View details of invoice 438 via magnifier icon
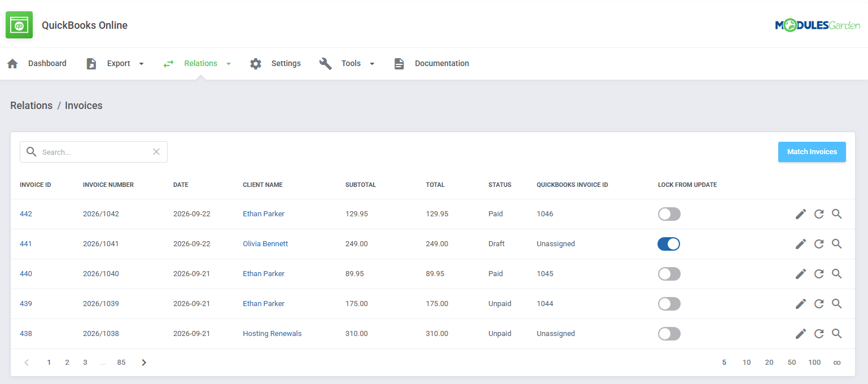This screenshot has width=868, height=384. (x=837, y=334)
